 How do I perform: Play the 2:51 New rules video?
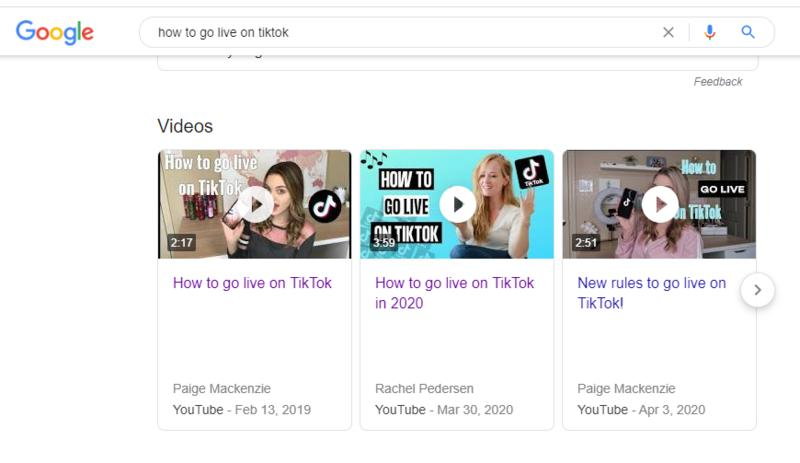click(x=659, y=205)
